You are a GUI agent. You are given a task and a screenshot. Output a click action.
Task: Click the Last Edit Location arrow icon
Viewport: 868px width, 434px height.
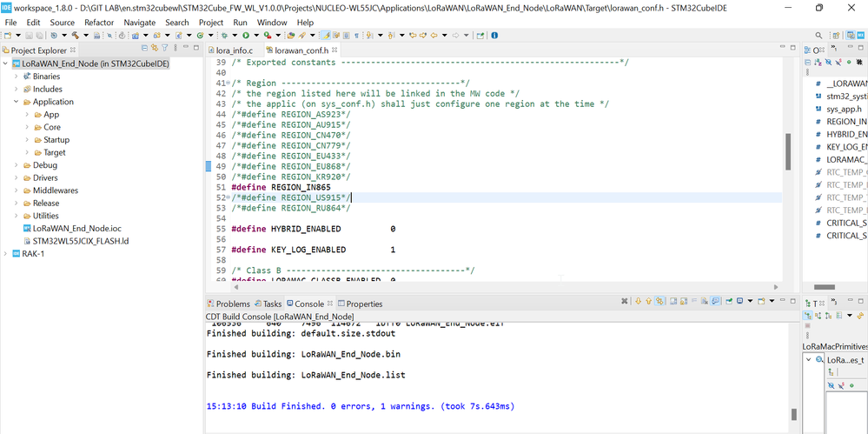[x=413, y=35]
